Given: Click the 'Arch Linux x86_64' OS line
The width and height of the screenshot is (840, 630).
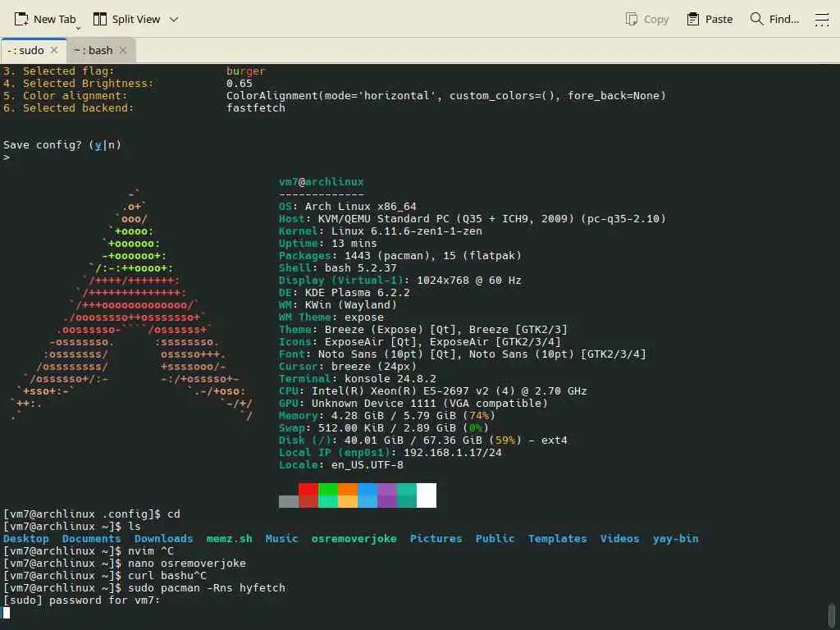Looking at the screenshot, I should 361,207.
